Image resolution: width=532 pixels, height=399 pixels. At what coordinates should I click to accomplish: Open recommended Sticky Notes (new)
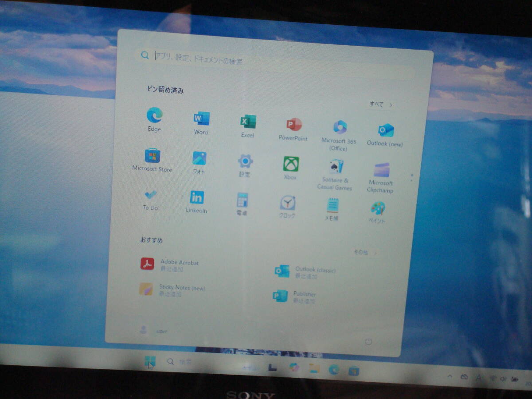(173, 289)
